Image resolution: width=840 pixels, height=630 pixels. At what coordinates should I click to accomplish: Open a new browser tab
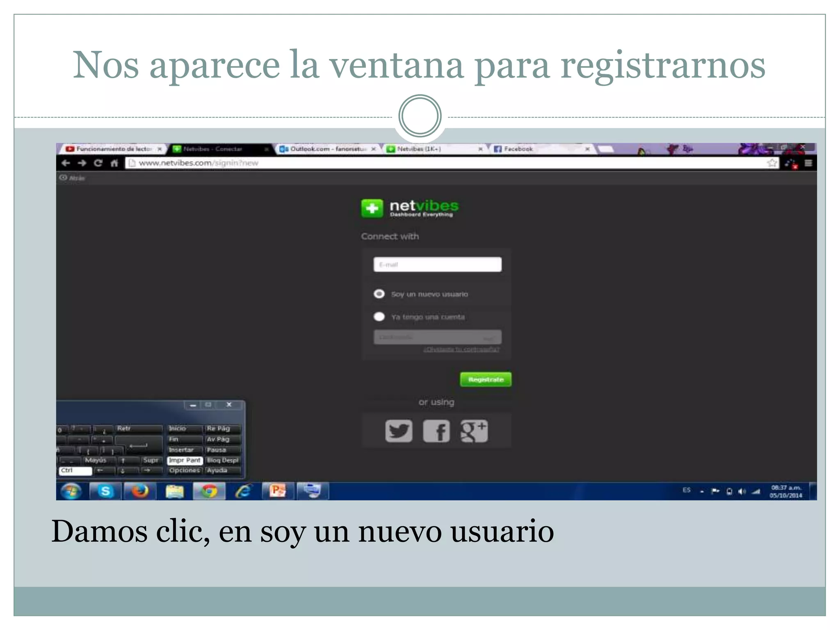click(x=605, y=149)
